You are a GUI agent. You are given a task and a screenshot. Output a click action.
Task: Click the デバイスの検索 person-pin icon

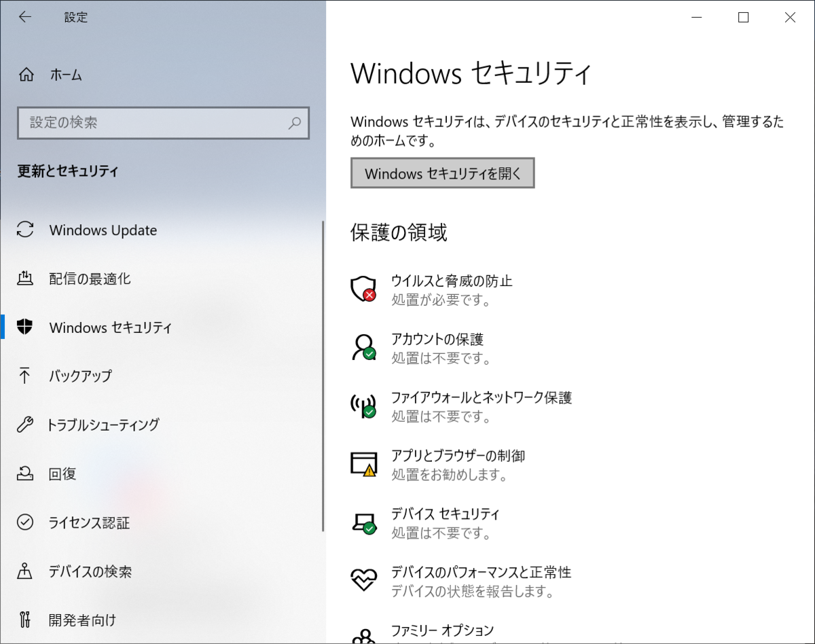point(25,571)
